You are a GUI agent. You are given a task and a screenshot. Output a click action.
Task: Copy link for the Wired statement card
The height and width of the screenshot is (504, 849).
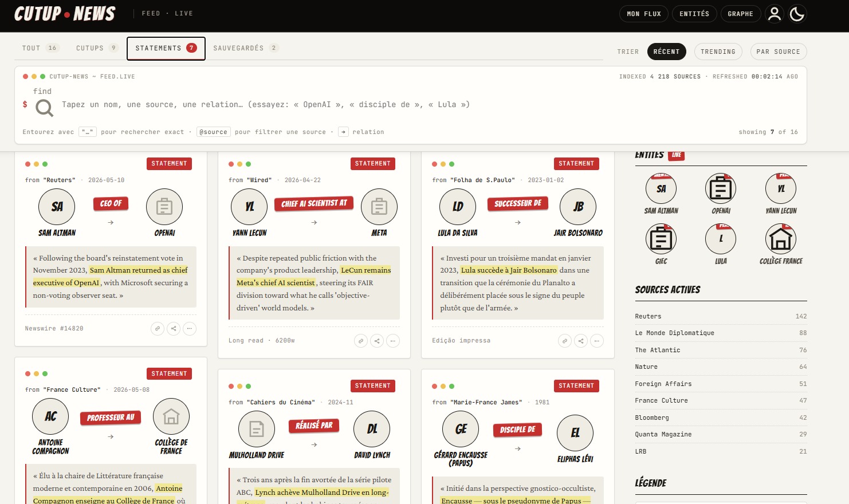(x=361, y=341)
